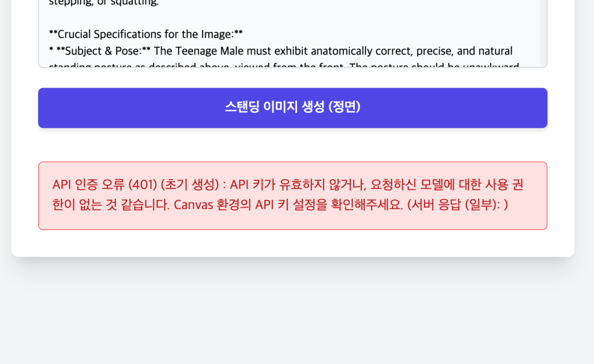
Task: Click the 스탠딩 이미지 생성 (정면) button
Action: click(292, 108)
